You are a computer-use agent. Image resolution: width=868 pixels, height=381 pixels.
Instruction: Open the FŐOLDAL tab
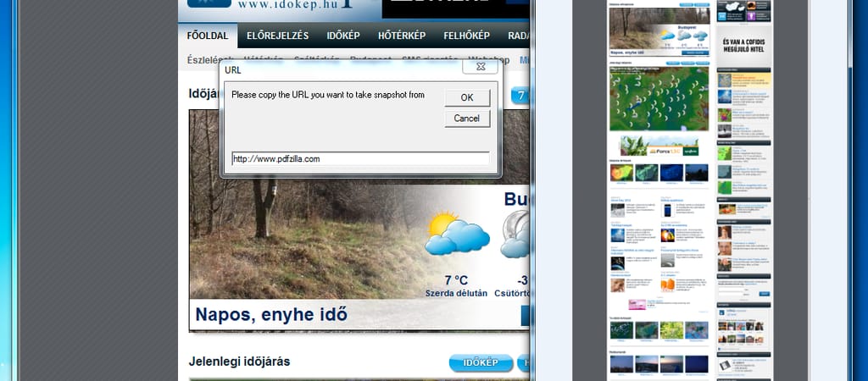pyautogui.click(x=208, y=36)
